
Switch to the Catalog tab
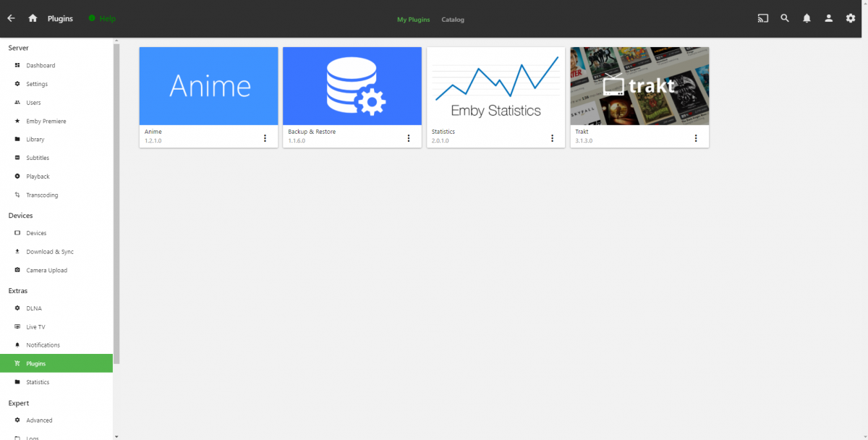[x=453, y=20]
